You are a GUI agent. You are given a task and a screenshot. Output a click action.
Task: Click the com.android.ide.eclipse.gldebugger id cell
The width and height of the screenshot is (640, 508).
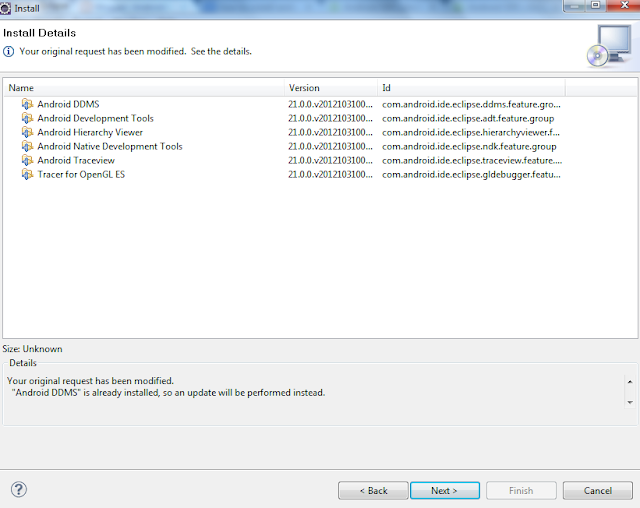click(x=471, y=175)
